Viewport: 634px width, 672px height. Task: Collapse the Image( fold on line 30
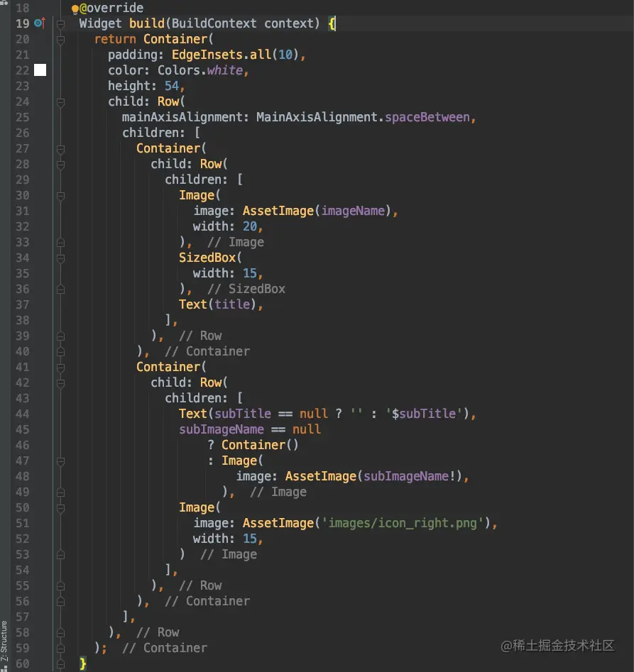click(60, 196)
